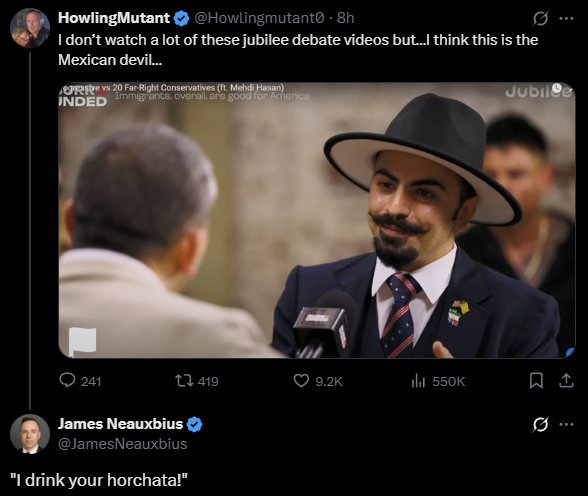
Task: Click the white flag icon in the video
Action: [83, 341]
